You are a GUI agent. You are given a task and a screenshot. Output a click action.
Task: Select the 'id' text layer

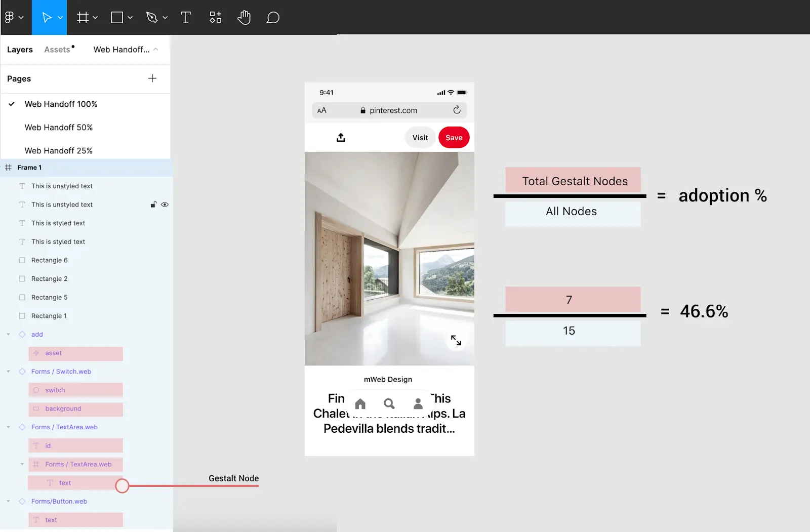[75, 446]
